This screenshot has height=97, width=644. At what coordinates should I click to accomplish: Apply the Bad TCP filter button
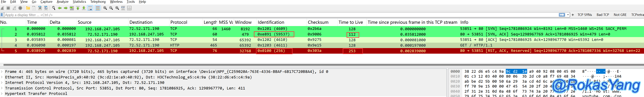[603, 15]
